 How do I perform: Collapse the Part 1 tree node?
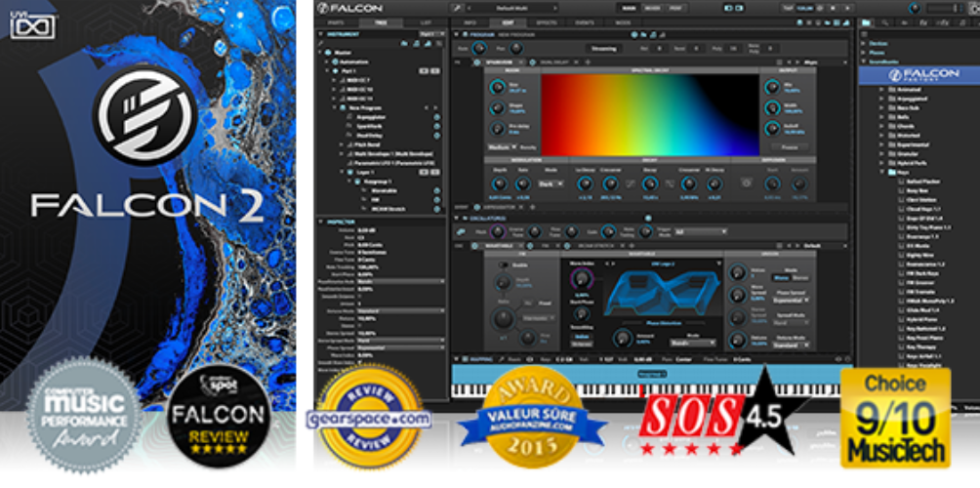coord(327,71)
